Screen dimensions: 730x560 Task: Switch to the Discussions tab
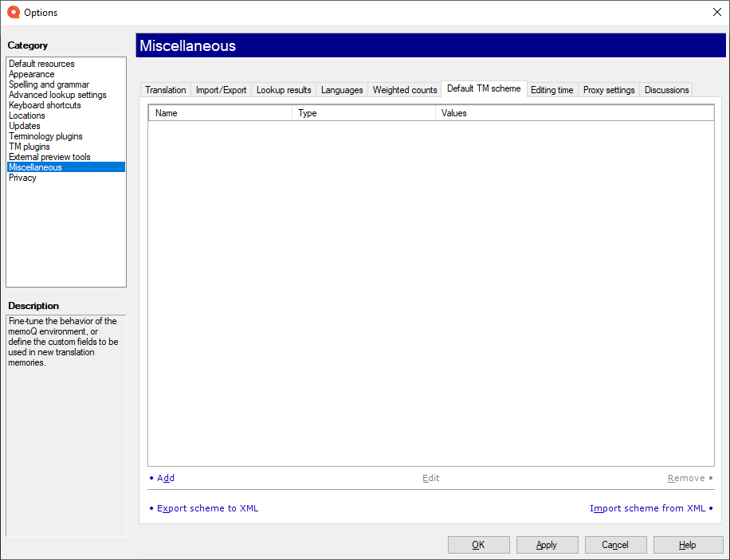(x=666, y=89)
